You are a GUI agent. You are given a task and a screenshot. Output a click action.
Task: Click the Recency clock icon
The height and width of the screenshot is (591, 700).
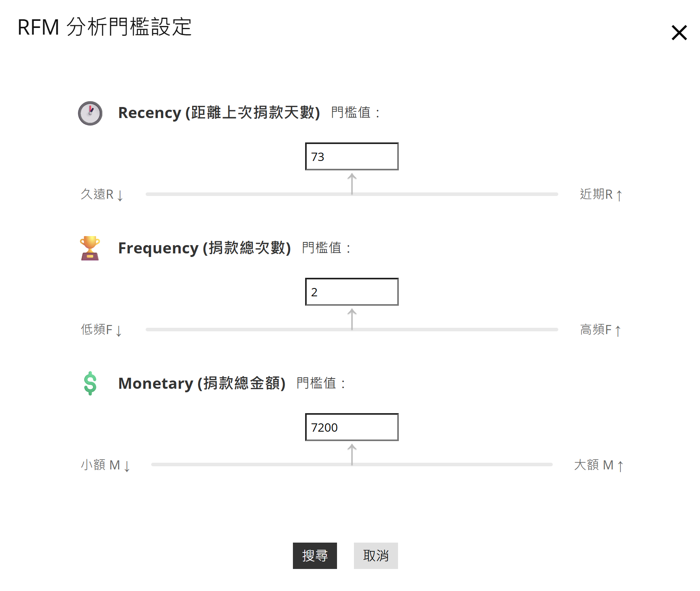coord(90,113)
